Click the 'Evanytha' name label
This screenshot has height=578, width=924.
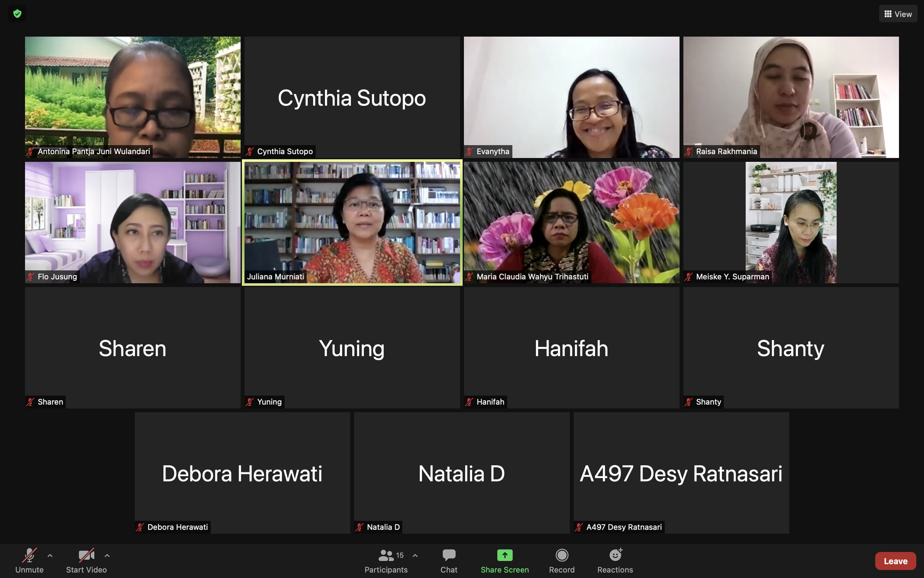[493, 151]
